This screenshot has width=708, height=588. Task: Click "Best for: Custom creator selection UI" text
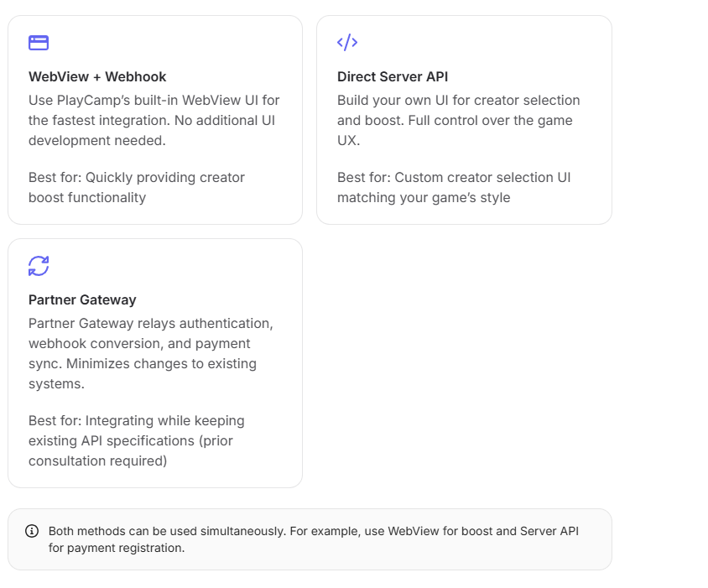click(x=454, y=178)
